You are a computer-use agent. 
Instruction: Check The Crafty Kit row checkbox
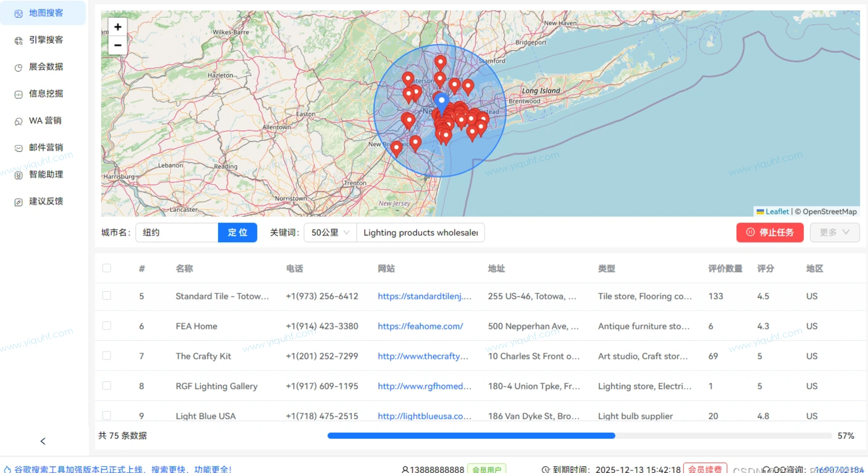[x=107, y=356]
